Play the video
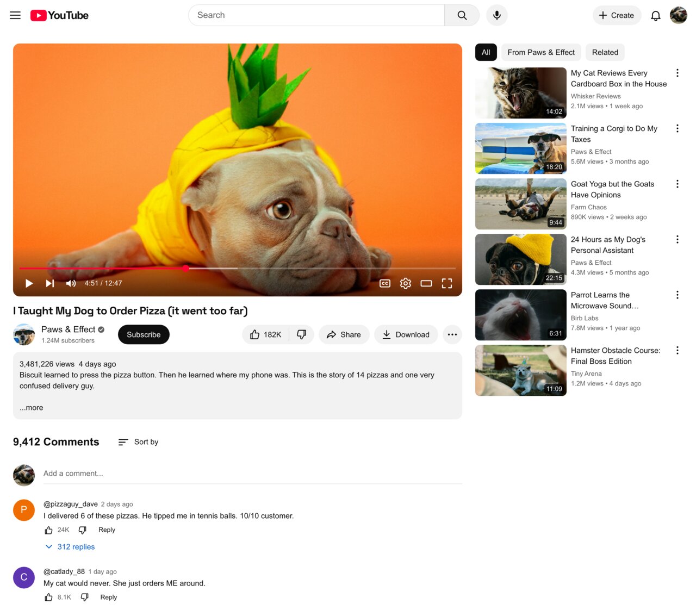The width and height of the screenshot is (696, 616). (29, 283)
